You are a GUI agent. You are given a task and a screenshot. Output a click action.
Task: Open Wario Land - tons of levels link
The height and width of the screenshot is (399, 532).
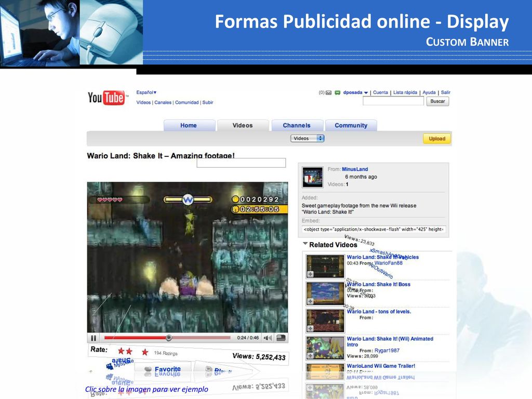(x=379, y=312)
